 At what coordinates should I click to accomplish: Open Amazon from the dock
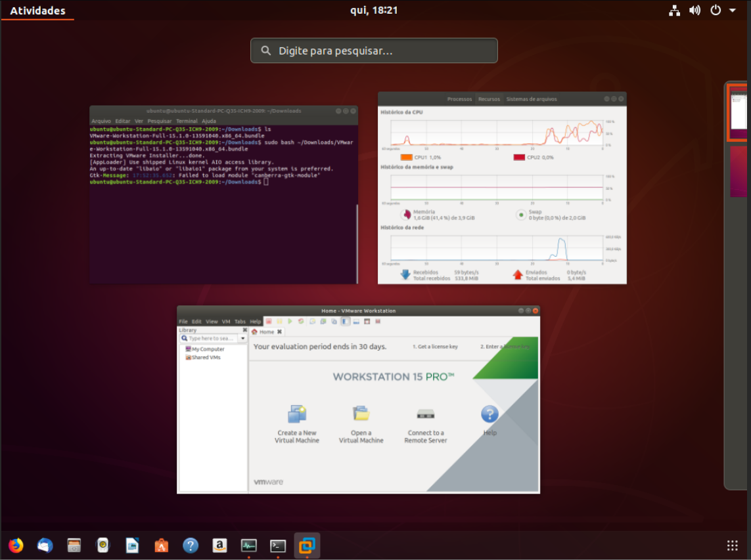tap(219, 545)
